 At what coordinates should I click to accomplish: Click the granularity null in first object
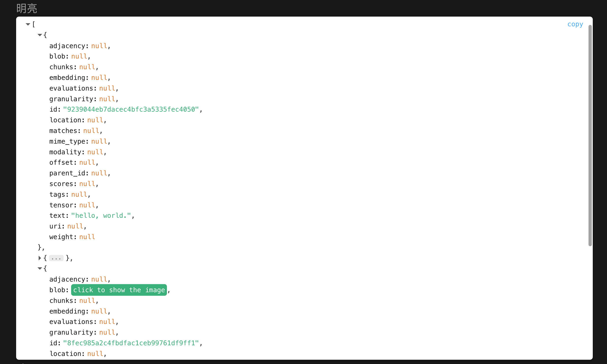[107, 99]
